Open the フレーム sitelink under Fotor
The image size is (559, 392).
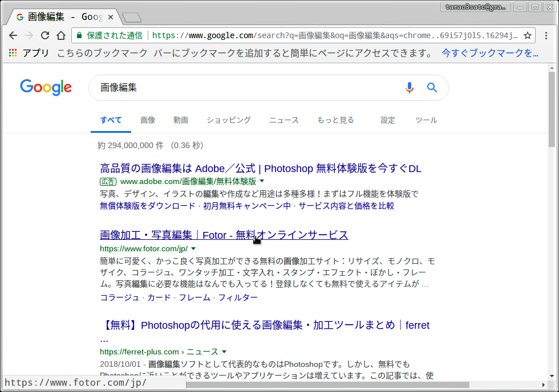(x=195, y=297)
